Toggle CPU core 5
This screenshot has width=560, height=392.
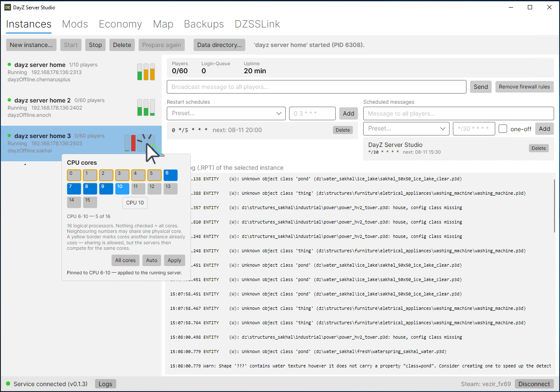pyautogui.click(x=154, y=175)
